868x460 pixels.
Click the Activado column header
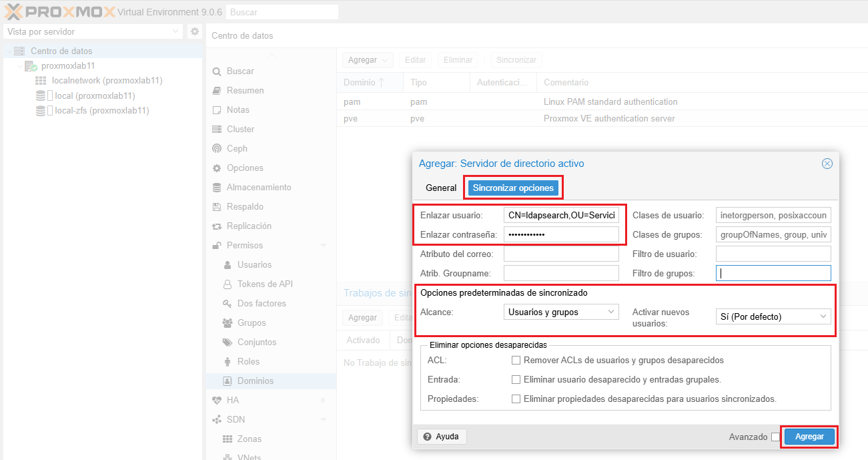coord(363,340)
